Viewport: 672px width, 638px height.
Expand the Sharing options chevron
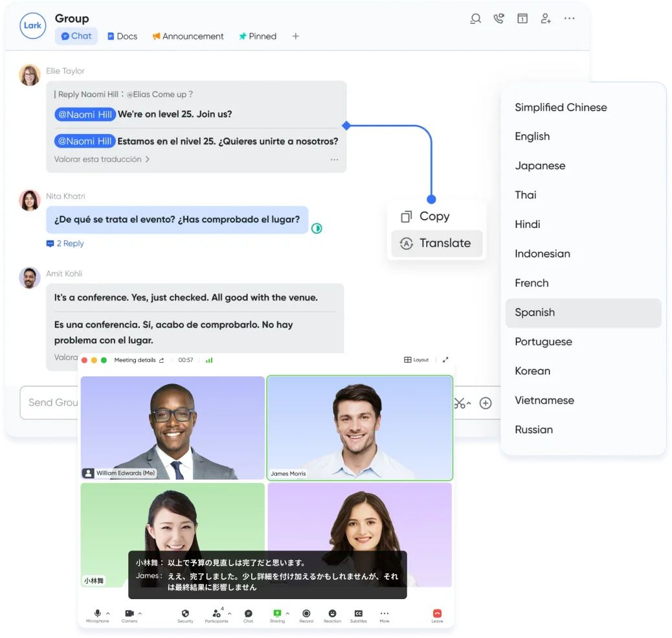287,613
